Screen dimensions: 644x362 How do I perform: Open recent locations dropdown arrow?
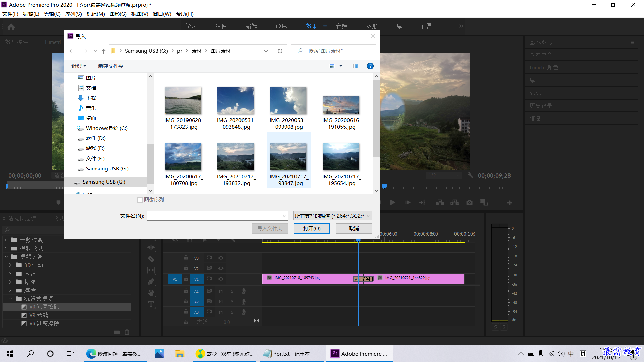click(x=95, y=51)
